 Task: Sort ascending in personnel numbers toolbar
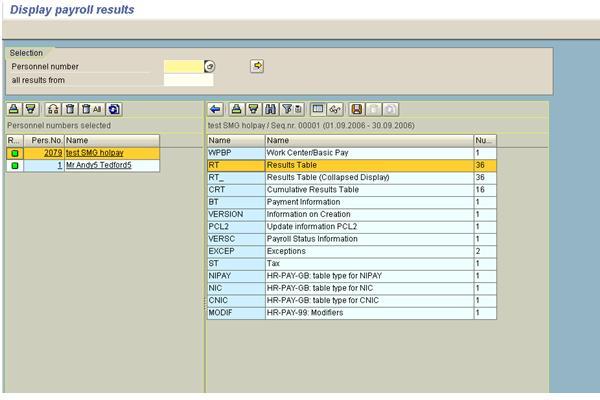tap(14, 109)
